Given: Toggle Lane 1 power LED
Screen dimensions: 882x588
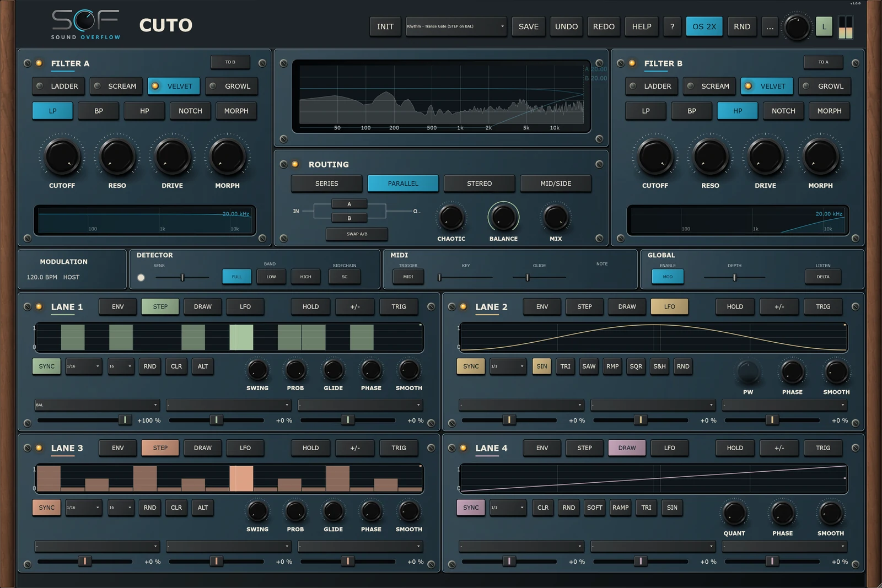Looking at the screenshot, I should click(x=39, y=307).
